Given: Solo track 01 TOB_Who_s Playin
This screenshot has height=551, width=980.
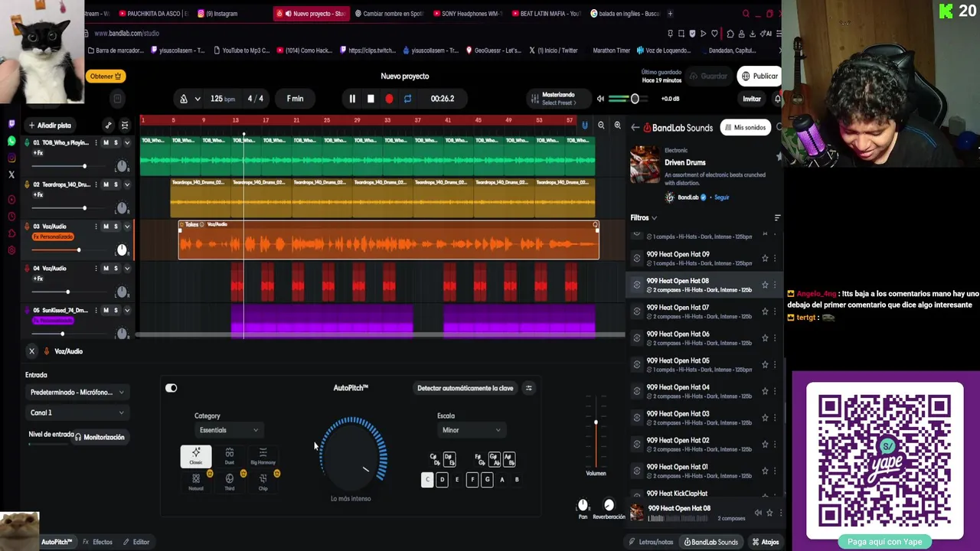Looking at the screenshot, I should click(116, 142).
